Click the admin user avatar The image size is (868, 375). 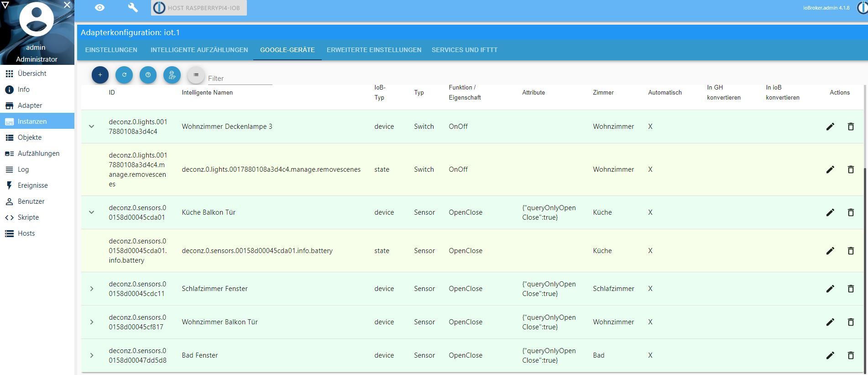click(37, 19)
